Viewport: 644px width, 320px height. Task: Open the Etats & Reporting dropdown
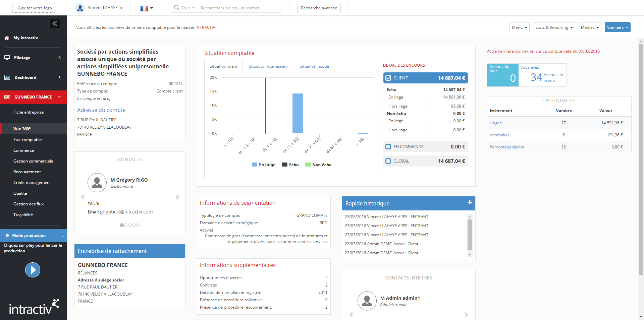click(x=554, y=27)
